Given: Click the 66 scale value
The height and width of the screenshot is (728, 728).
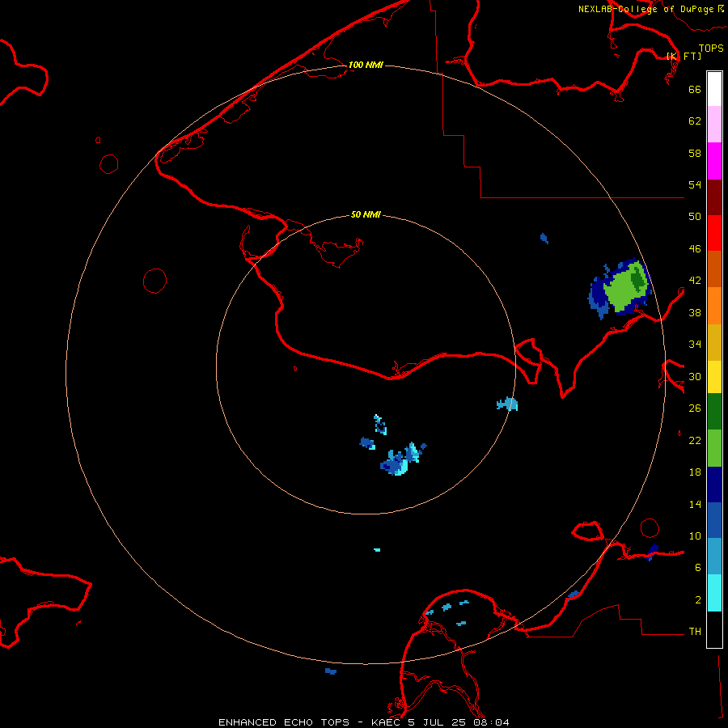Looking at the screenshot, I should tap(695, 89).
